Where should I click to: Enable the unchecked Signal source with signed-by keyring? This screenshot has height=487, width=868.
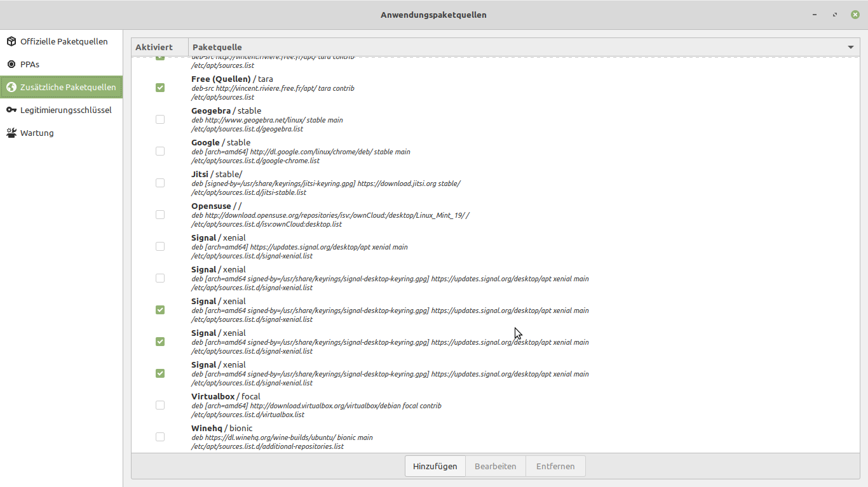pos(160,278)
